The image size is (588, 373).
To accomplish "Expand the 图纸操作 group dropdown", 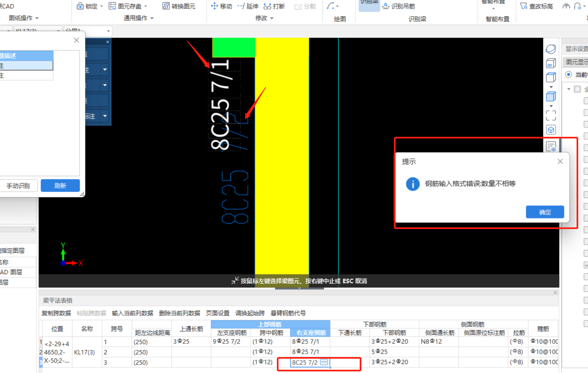I will [x=37, y=18].
